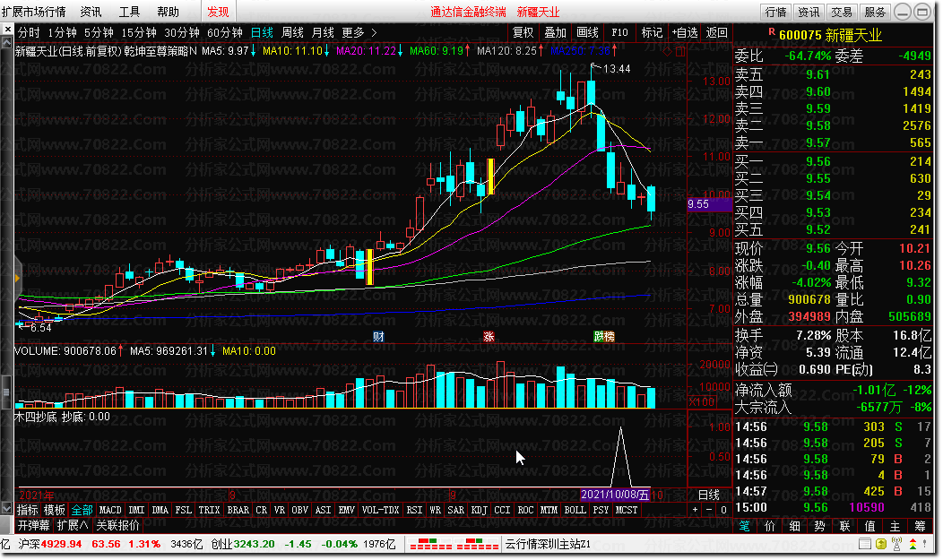Close the chart panel with the X icon
Screen dimensions: 943x560
[x=6, y=29]
